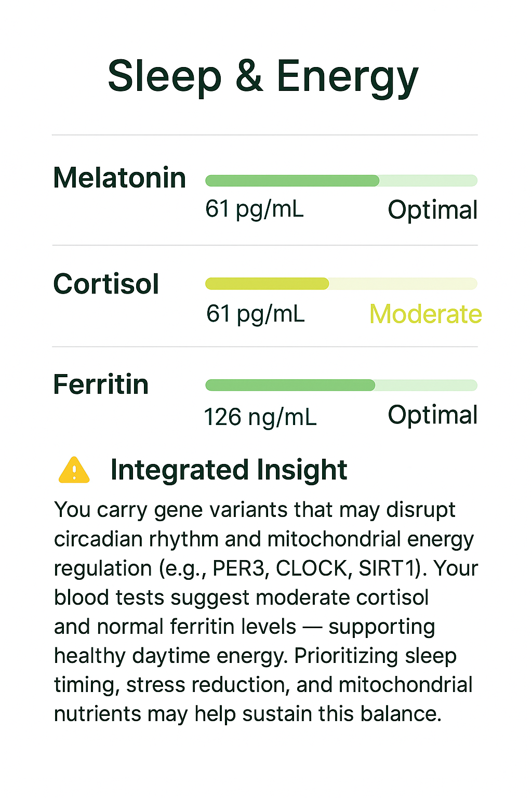
Task: Click the Ferritin level progress bar
Action: [x=341, y=385]
